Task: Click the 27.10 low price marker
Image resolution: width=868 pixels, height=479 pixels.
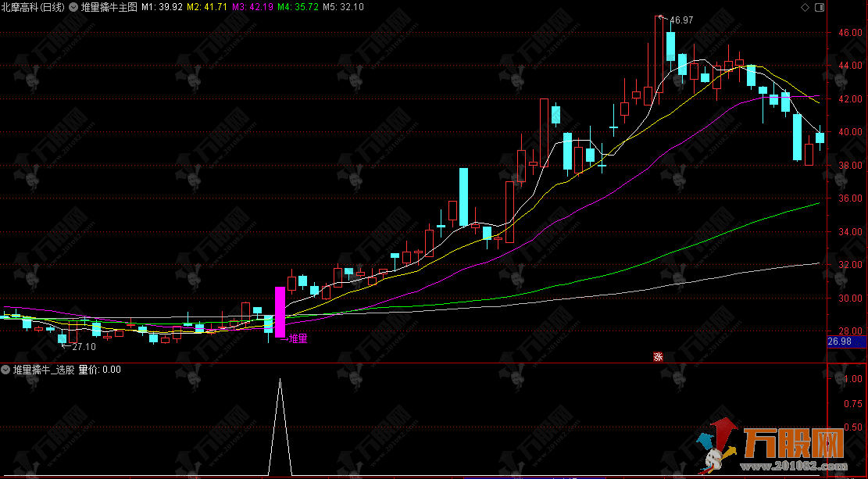Action: tap(83, 346)
